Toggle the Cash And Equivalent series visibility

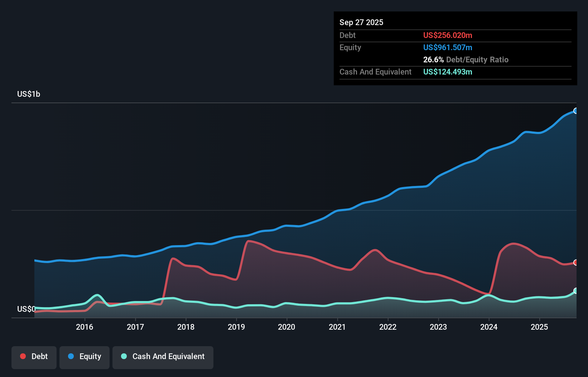click(x=163, y=356)
